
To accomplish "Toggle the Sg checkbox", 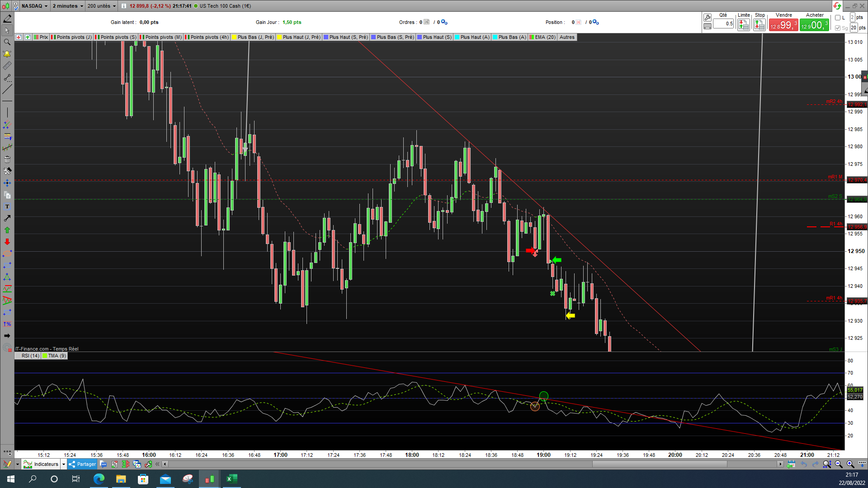I will click(838, 28).
